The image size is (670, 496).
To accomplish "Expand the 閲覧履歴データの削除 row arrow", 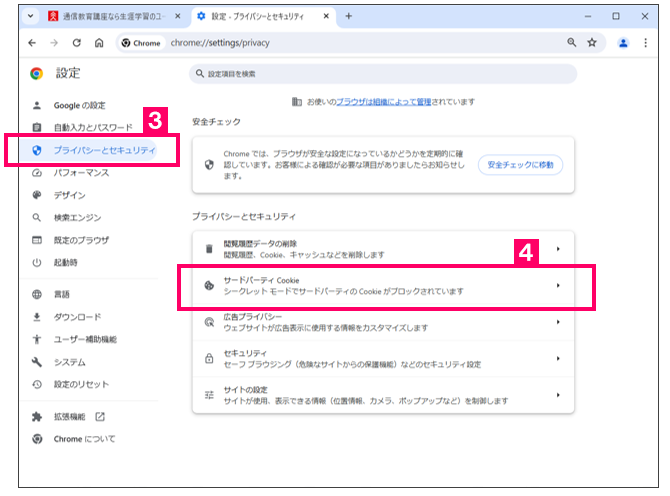I will [557, 249].
